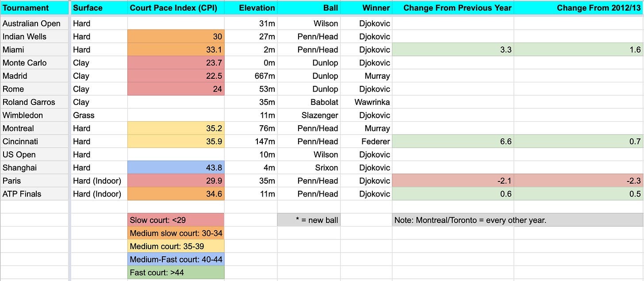Viewport: 644px width, 281px height.
Task: Select the Medium-Fast court blue legend cell
Action: click(176, 259)
